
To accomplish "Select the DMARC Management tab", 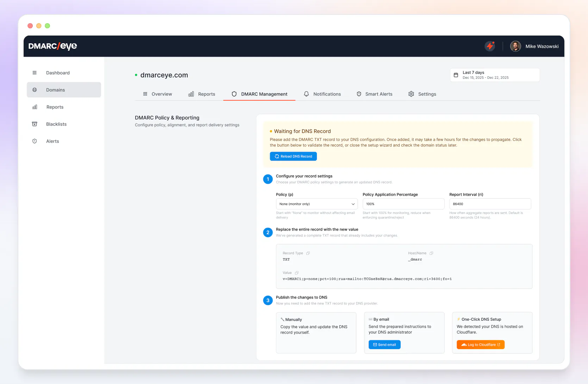I will (x=259, y=94).
